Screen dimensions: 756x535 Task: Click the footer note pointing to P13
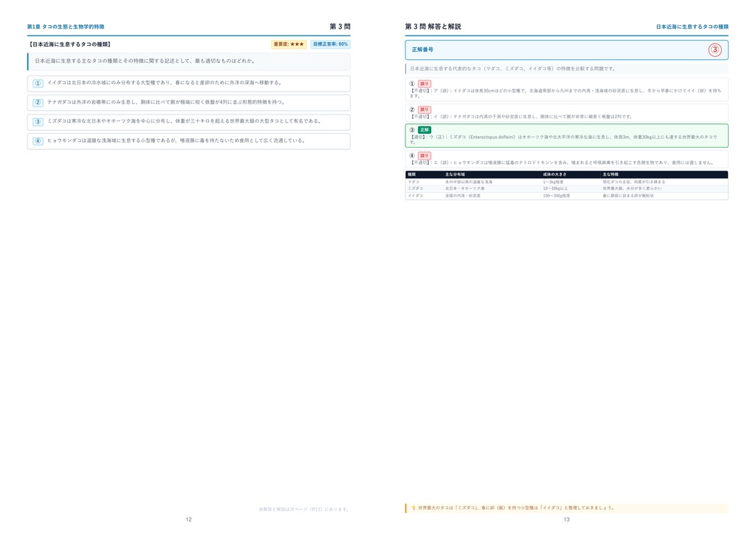[303, 509]
